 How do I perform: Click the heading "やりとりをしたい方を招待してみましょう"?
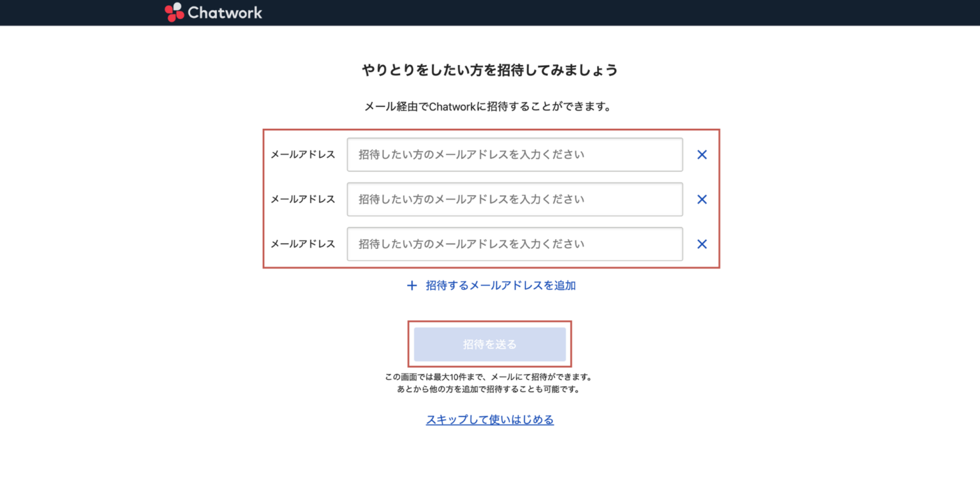click(x=490, y=70)
